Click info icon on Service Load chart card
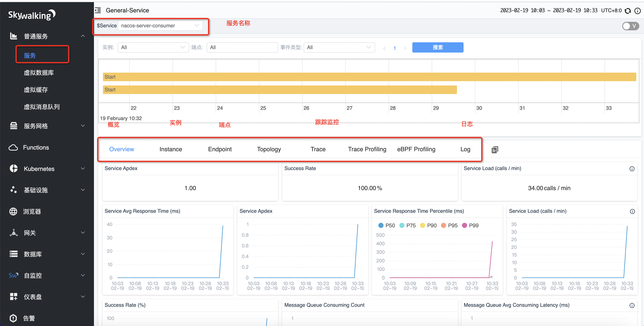 click(x=632, y=211)
